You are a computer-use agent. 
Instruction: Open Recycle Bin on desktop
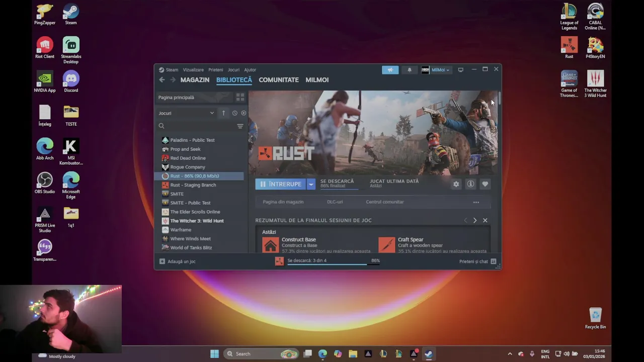click(x=595, y=318)
